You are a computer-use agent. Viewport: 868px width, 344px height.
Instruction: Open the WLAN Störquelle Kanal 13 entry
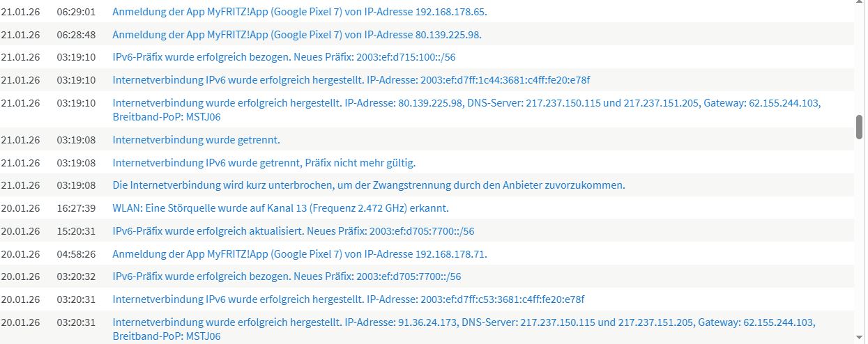280,208
